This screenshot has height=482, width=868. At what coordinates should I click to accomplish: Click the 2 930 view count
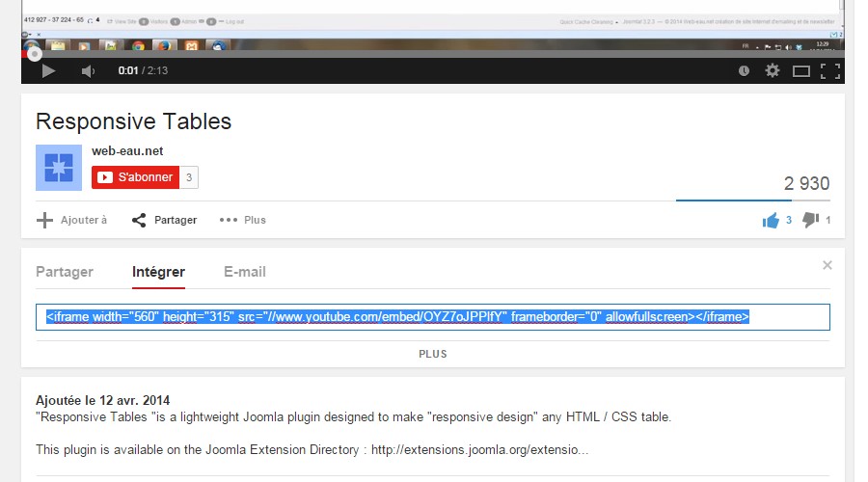806,183
